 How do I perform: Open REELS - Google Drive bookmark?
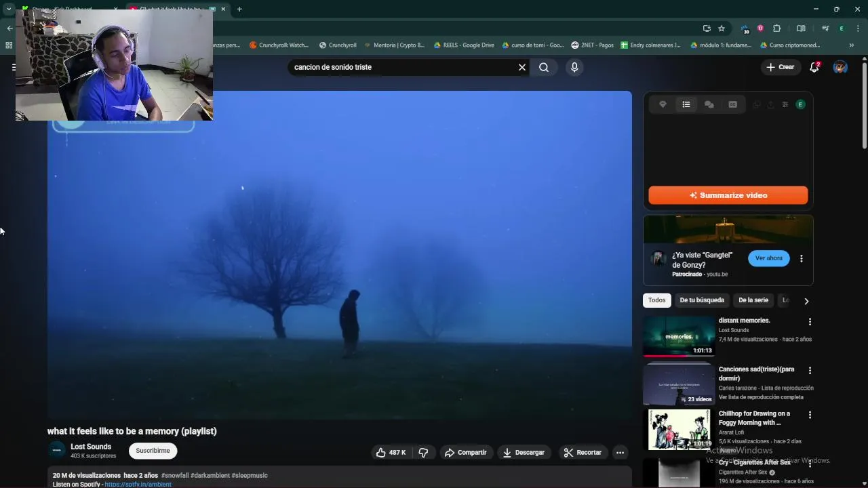[464, 45]
